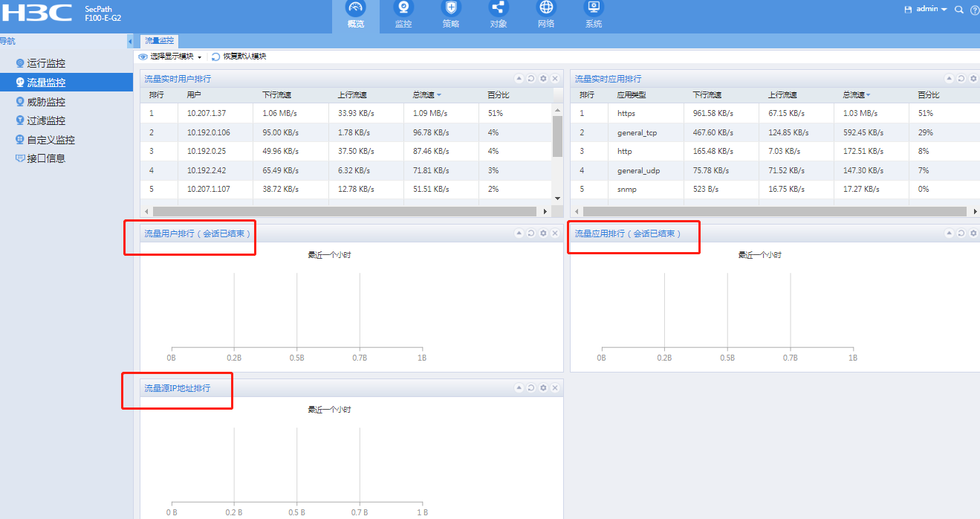This screenshot has width=980, height=519.
Task: Open 运行监控 in the sidebar
Action: (46, 64)
